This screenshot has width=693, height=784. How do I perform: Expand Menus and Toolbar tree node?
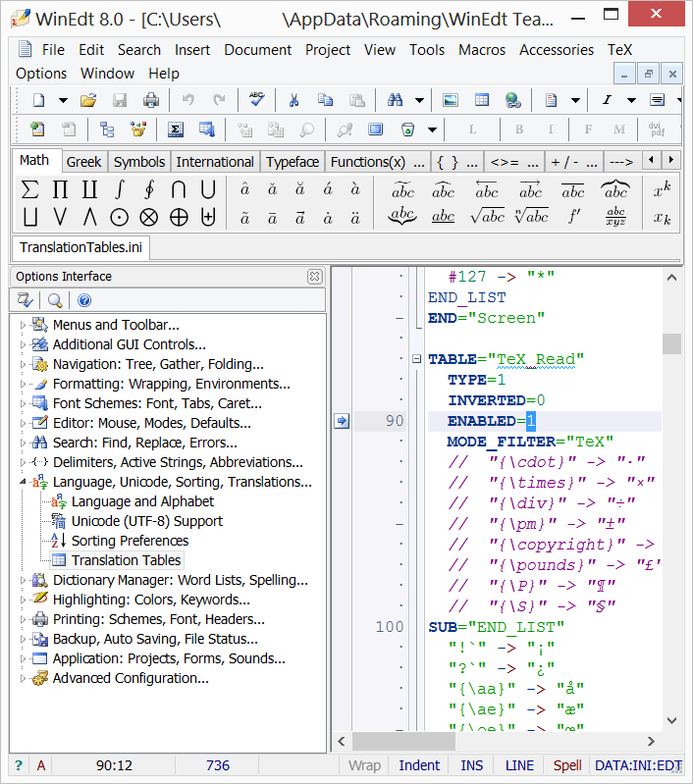23,325
